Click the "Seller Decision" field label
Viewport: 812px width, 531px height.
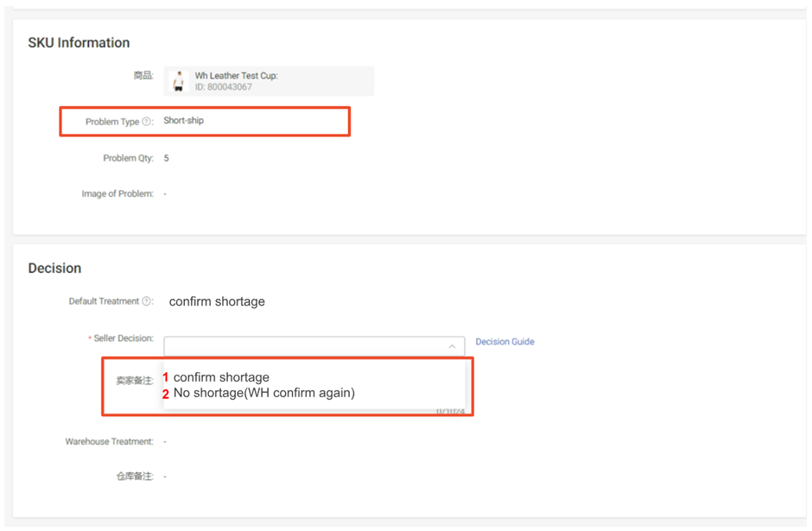[124, 338]
